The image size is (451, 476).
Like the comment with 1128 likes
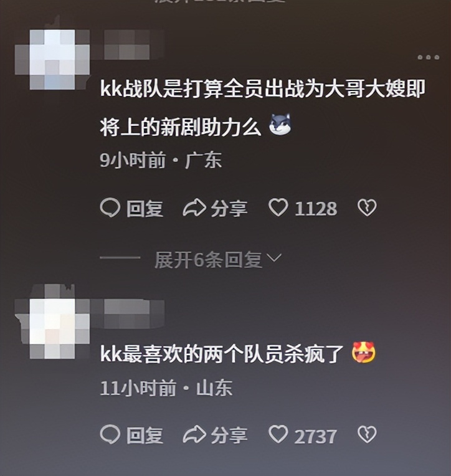278,207
